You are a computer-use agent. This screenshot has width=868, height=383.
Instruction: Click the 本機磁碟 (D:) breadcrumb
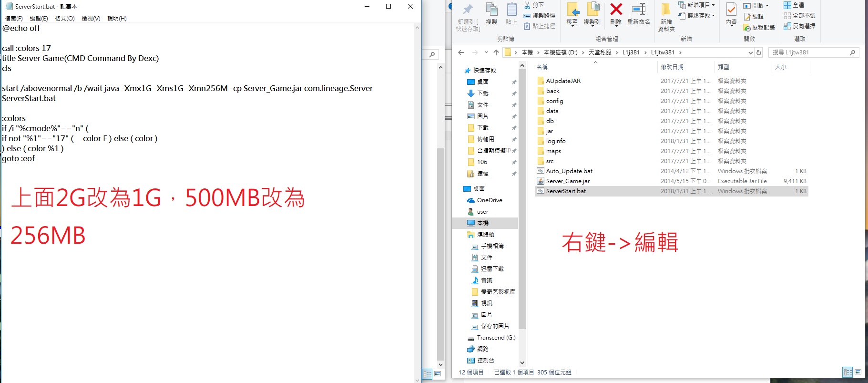click(x=561, y=52)
